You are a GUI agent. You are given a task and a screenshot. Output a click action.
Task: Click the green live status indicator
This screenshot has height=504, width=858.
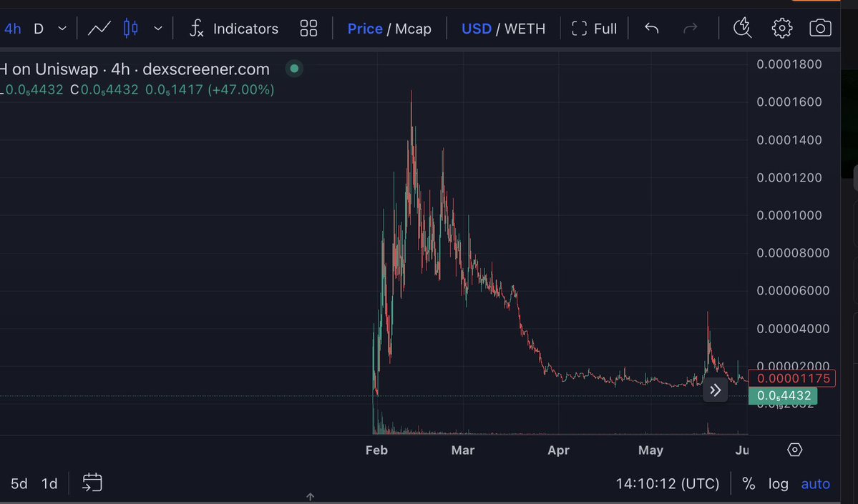[x=294, y=69]
